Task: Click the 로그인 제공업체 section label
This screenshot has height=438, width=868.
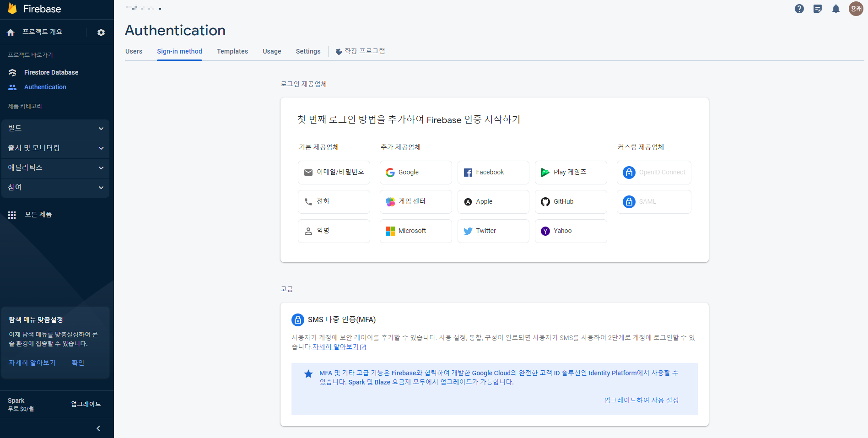Action: coord(303,84)
